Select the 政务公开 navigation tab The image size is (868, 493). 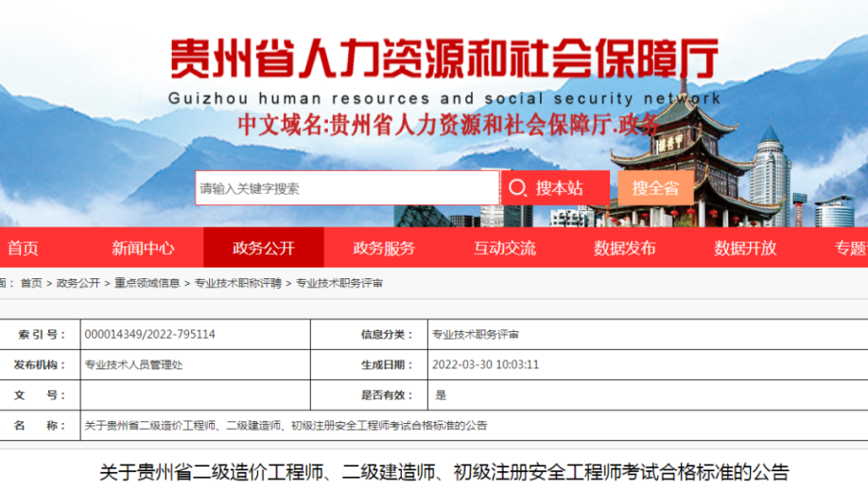tap(264, 248)
